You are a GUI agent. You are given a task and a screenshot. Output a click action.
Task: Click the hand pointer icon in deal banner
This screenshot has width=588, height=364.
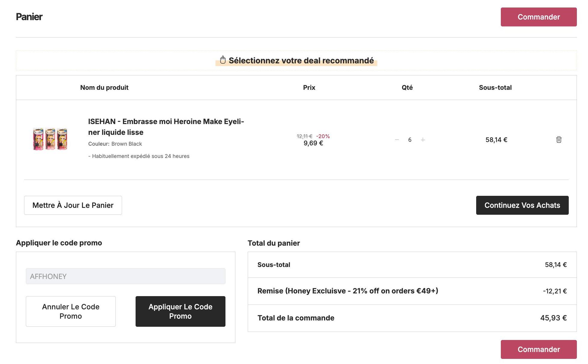pos(223,60)
